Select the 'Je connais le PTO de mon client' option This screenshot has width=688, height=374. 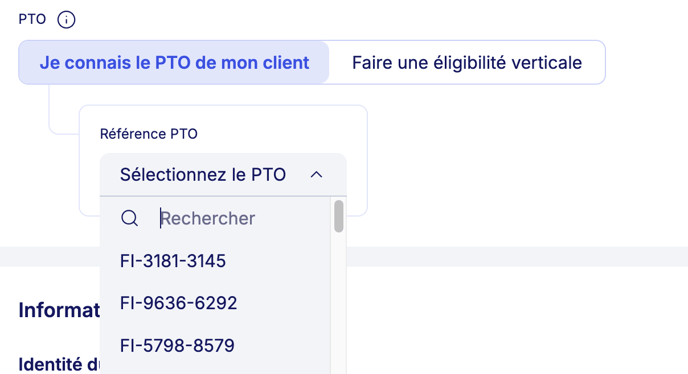(x=174, y=62)
